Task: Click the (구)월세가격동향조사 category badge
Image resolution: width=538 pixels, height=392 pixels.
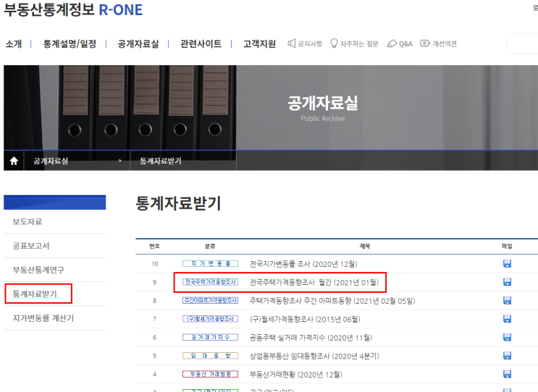Action: coord(210,319)
